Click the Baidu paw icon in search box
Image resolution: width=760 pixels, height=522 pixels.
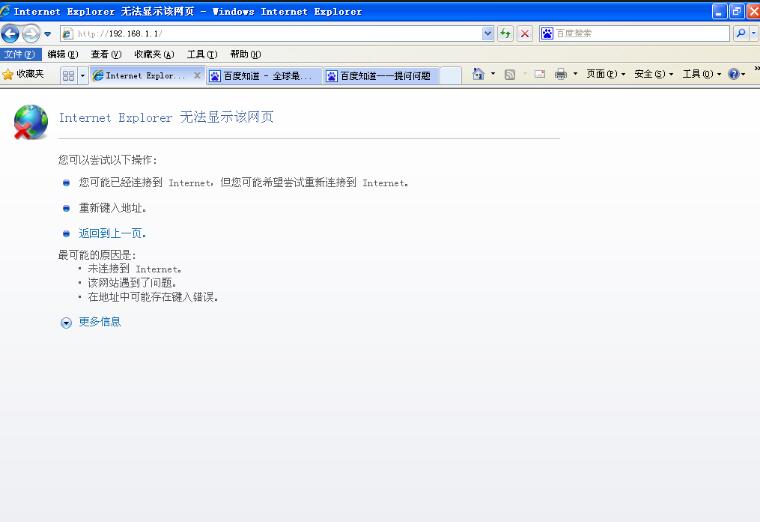pos(547,33)
